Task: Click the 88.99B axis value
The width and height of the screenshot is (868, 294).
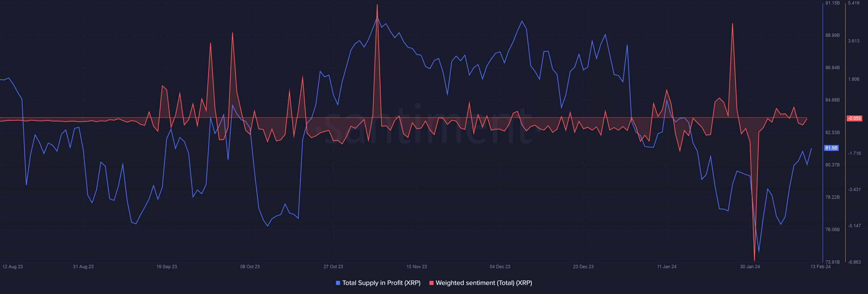Action: [832, 35]
